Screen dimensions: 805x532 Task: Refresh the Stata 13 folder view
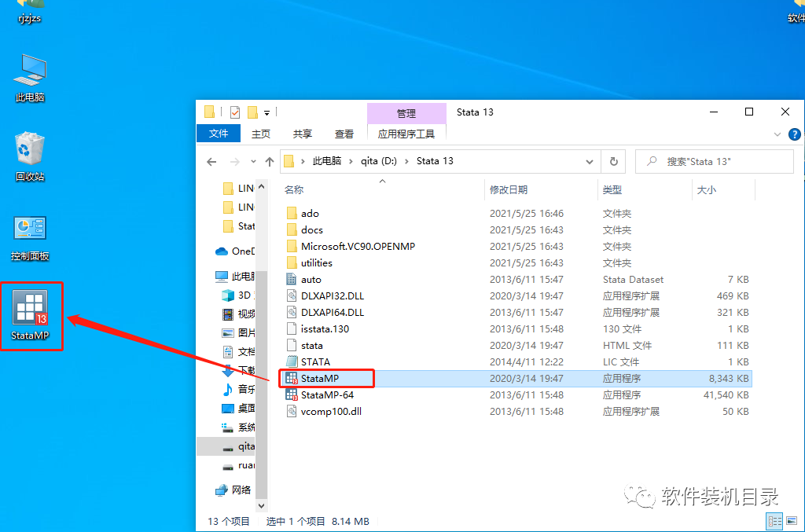tap(613, 162)
